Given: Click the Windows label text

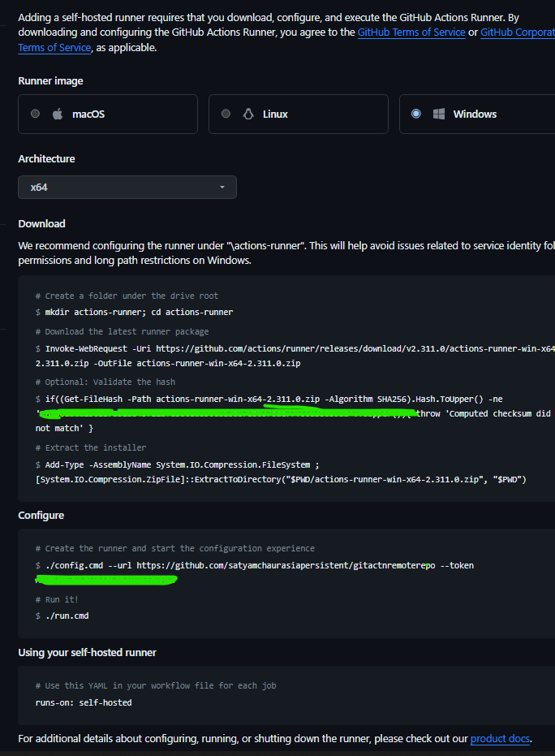Looking at the screenshot, I should pos(475,114).
